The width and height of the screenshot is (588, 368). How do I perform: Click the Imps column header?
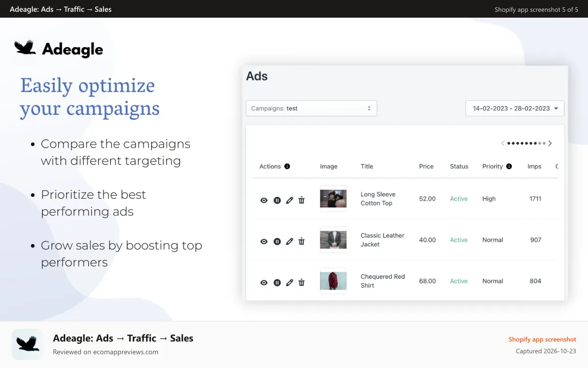pyautogui.click(x=535, y=166)
